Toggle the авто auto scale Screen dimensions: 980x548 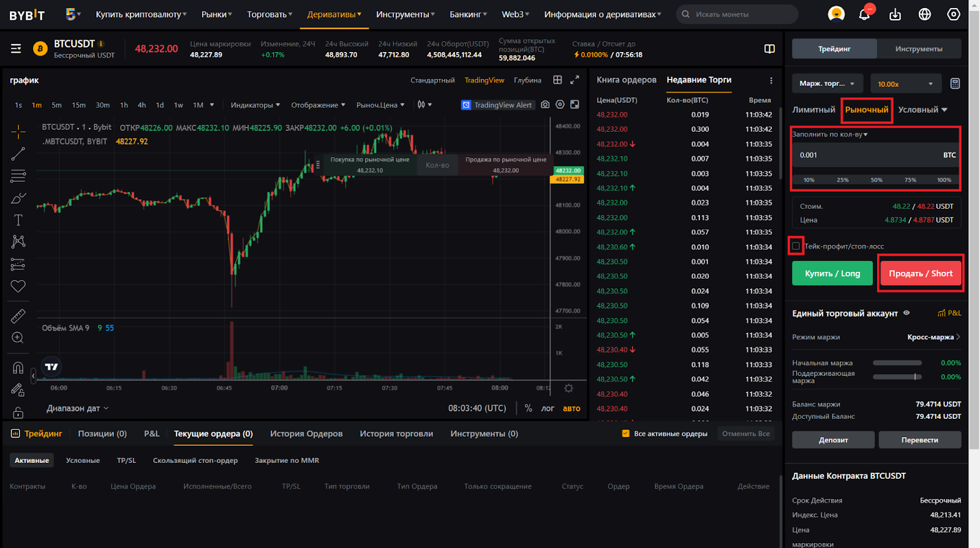(x=571, y=408)
